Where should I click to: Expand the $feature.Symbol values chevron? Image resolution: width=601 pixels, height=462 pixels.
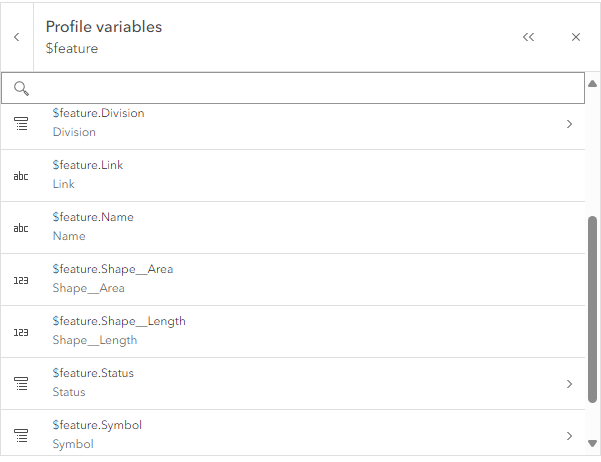click(569, 436)
